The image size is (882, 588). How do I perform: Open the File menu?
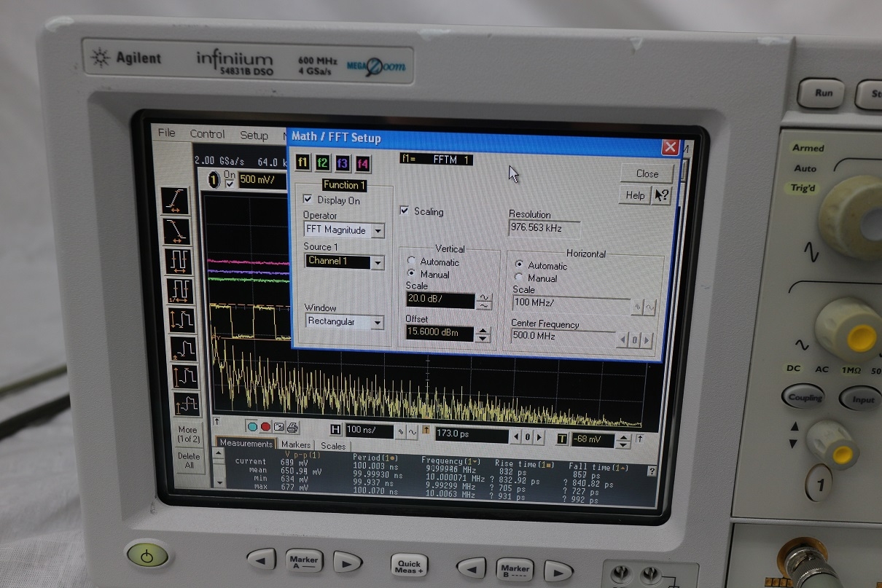point(167,133)
